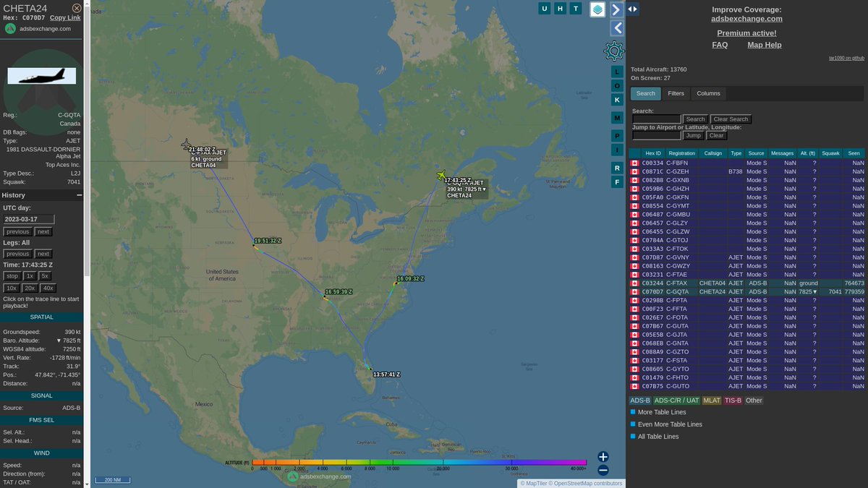Image resolution: width=868 pixels, height=488 pixels.
Task: Set playback speed to 10x
Action: pos(12,288)
